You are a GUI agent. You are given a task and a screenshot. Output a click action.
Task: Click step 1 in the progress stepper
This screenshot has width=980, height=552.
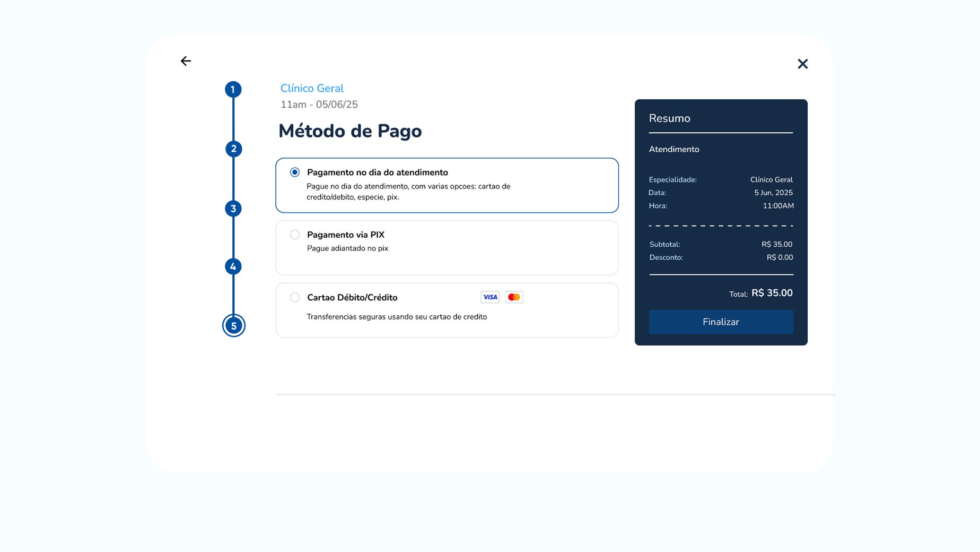[233, 89]
